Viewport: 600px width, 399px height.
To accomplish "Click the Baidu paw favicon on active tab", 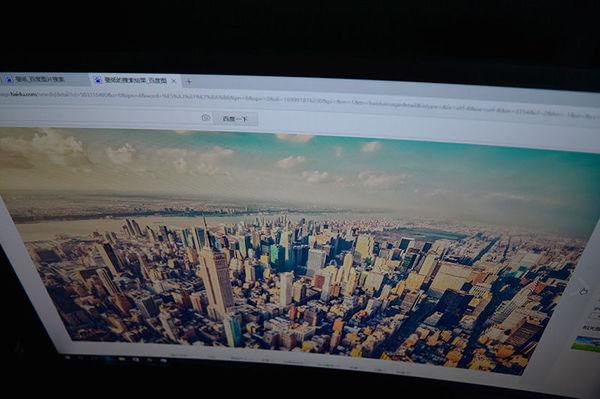I will [98, 80].
